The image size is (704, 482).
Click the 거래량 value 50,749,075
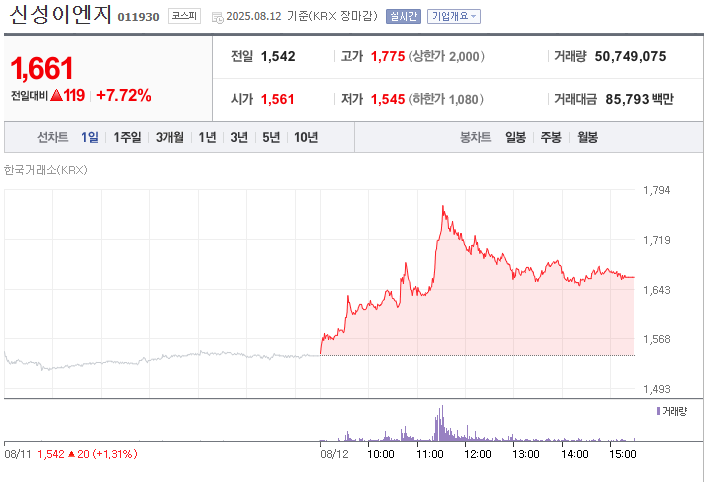pyautogui.click(x=630, y=56)
